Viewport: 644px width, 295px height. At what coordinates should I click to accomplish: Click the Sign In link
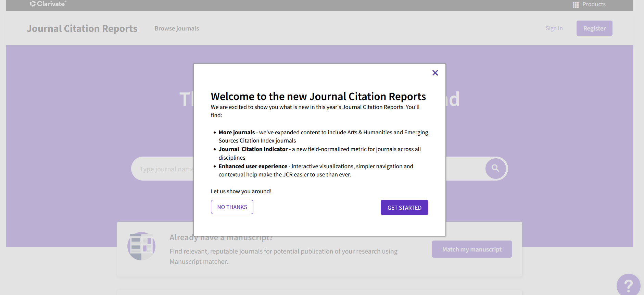point(554,28)
